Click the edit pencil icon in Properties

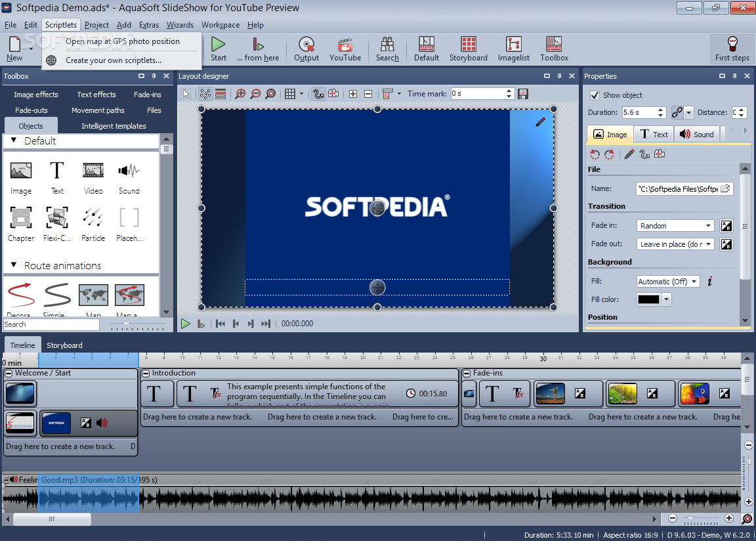click(629, 154)
